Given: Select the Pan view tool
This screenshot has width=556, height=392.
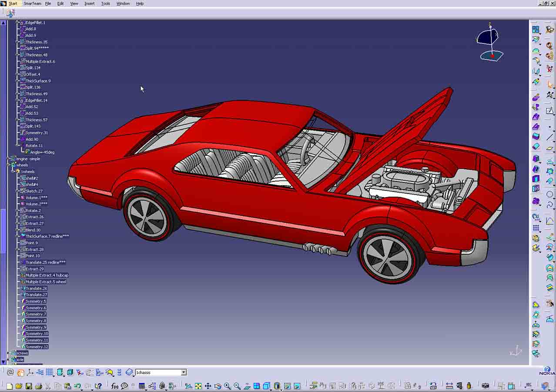Looking at the screenshot, I should (x=208, y=386).
